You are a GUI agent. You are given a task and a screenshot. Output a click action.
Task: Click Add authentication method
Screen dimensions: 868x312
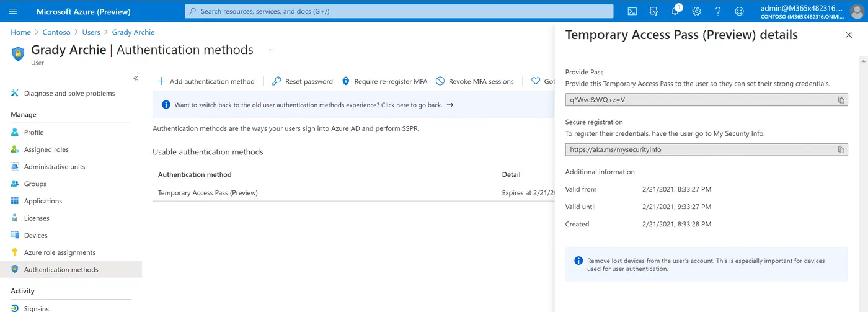point(206,81)
